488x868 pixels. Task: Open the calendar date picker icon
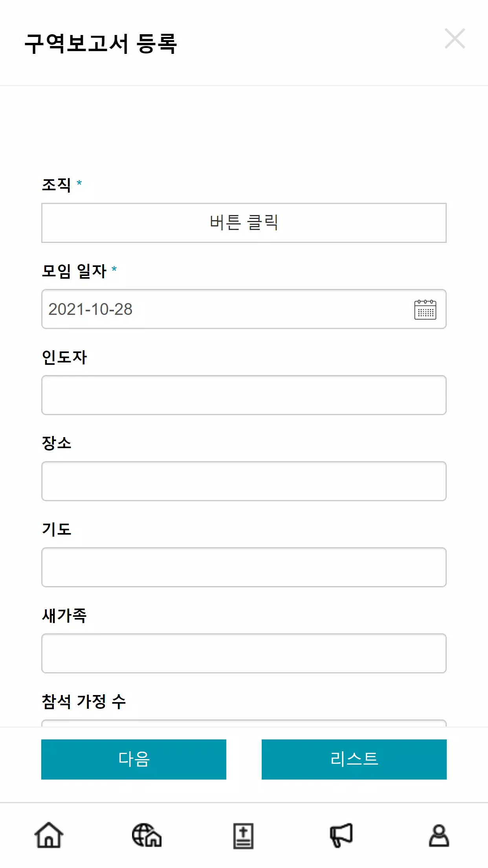pos(425,309)
